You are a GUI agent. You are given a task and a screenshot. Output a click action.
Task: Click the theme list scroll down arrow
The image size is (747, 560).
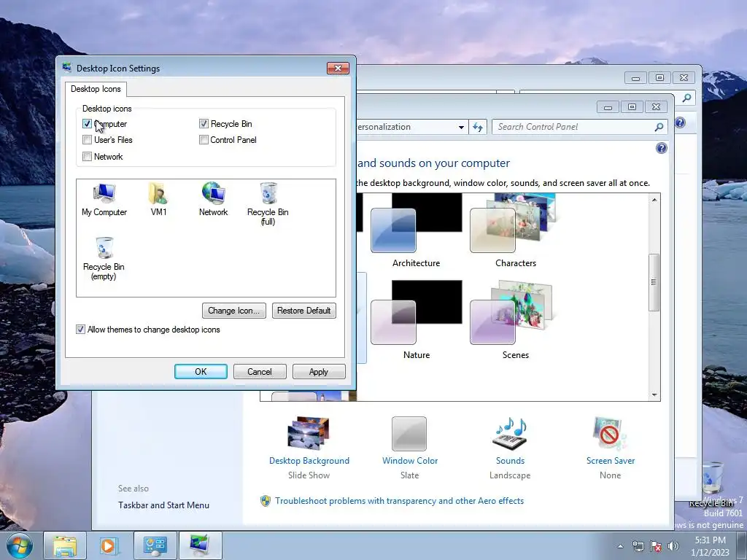[654, 394]
